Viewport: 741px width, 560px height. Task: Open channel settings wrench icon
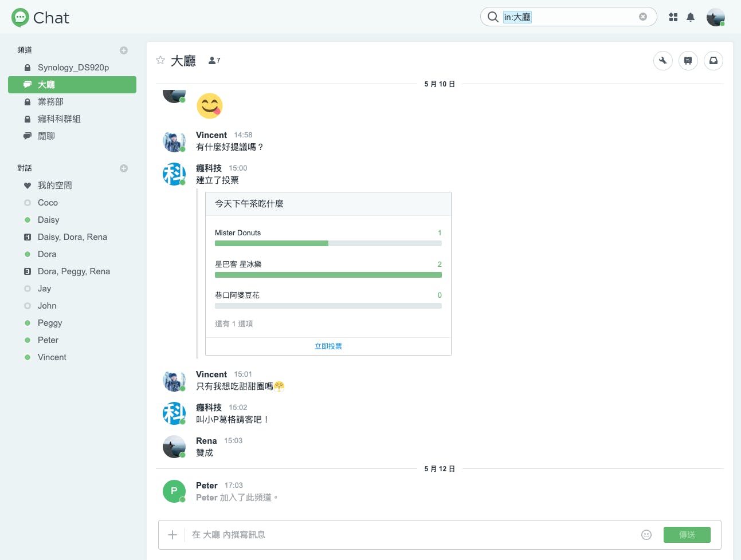coord(662,61)
